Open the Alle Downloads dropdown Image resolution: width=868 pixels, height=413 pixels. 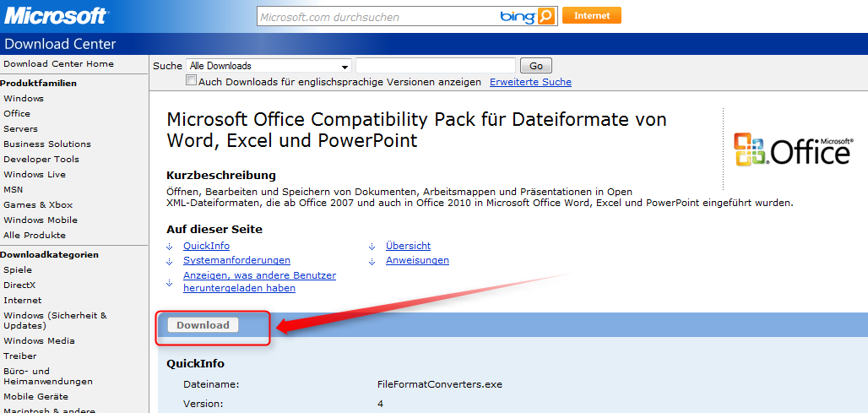269,66
